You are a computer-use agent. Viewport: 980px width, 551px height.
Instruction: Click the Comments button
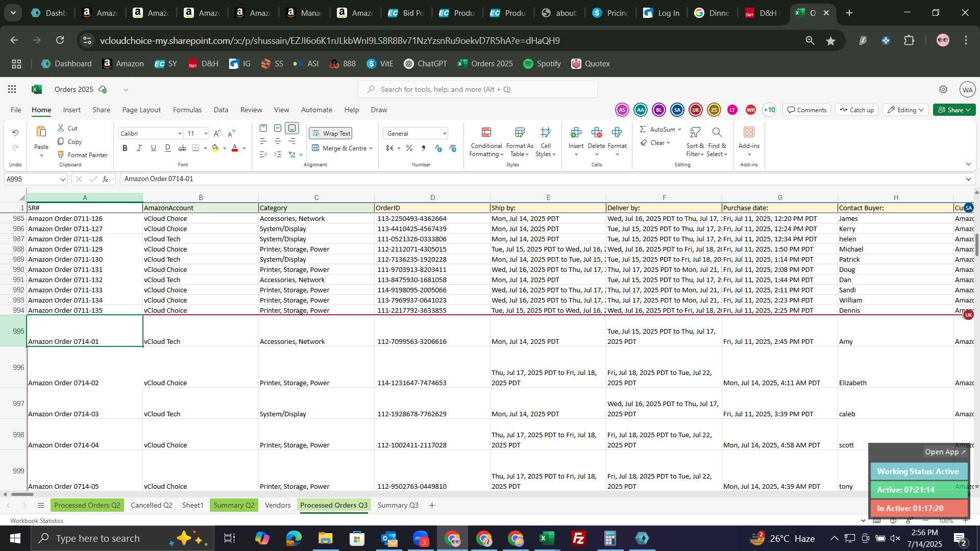click(x=806, y=110)
